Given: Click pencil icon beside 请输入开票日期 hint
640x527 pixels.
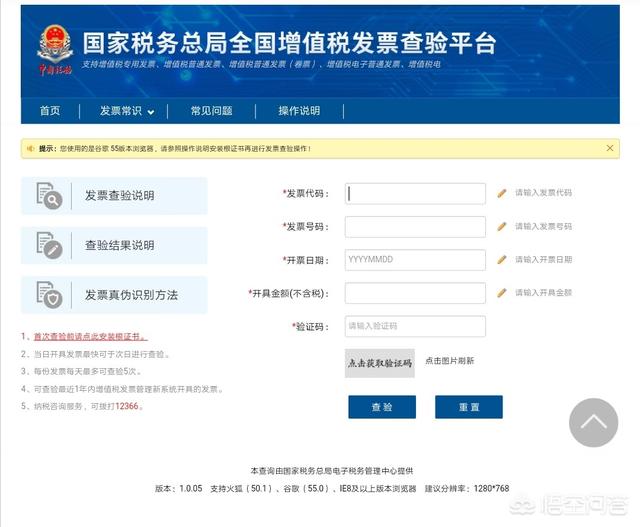Looking at the screenshot, I should (502, 260).
